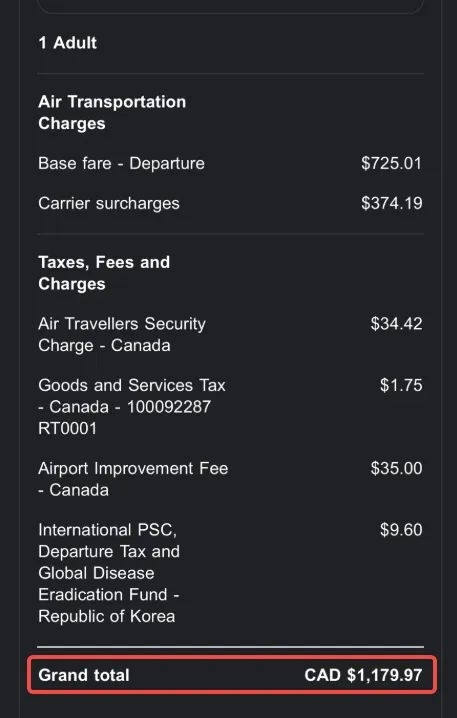Click the $1.75 GST amount
457x718 pixels.
point(401,385)
